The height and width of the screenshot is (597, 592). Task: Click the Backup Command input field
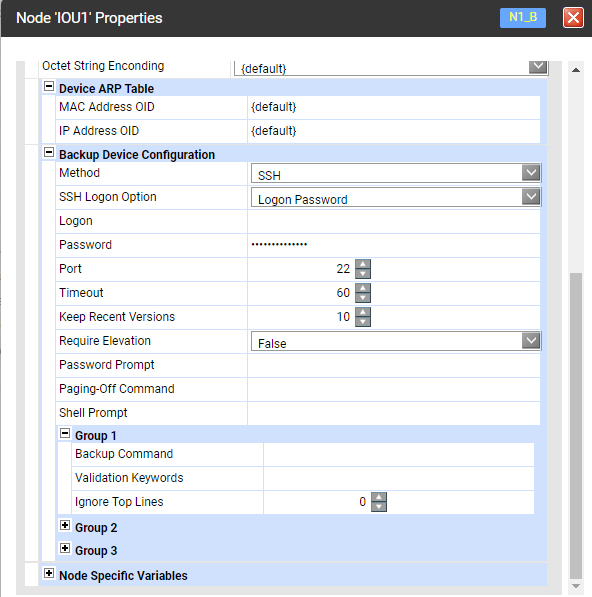(399, 454)
